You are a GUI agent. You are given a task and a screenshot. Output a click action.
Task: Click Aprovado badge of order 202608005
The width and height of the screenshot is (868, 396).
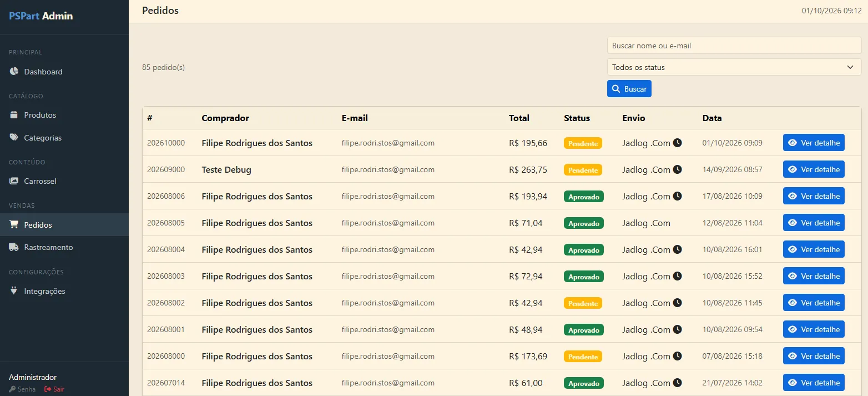coord(584,223)
